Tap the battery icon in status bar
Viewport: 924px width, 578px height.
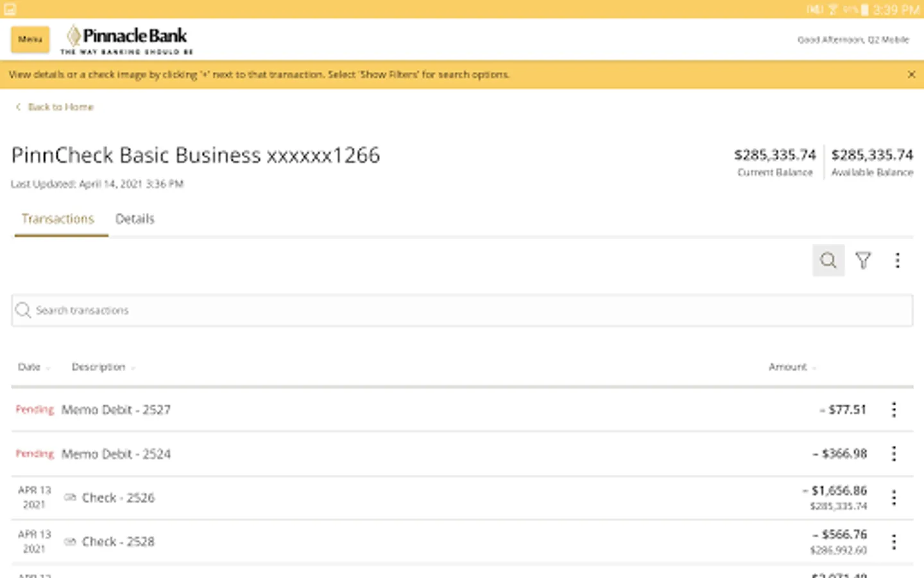(x=864, y=10)
